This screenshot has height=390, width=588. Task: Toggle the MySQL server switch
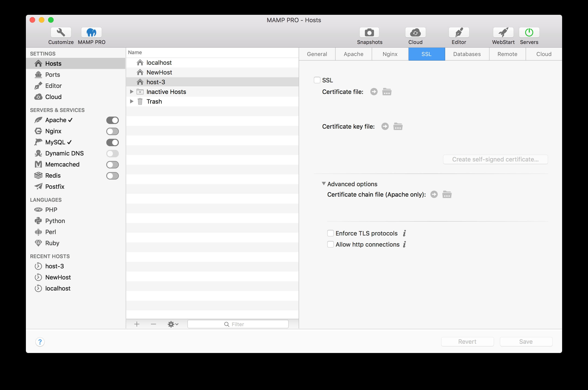[113, 142]
